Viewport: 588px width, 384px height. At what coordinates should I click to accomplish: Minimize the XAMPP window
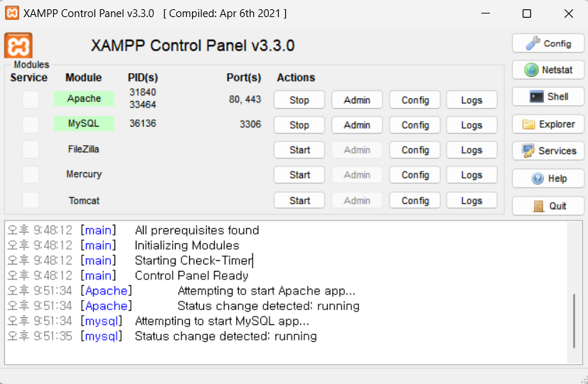(486, 14)
